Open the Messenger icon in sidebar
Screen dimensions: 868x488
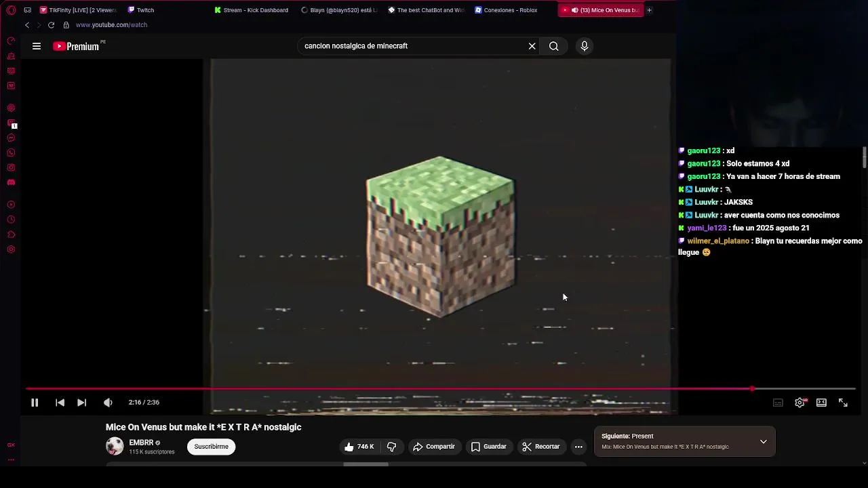tap(11, 138)
